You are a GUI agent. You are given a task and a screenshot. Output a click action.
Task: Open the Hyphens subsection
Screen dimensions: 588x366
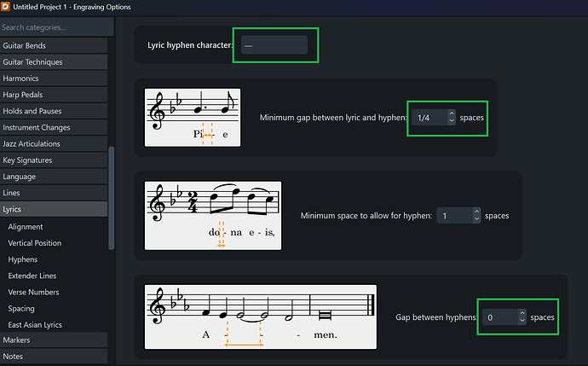[23, 259]
